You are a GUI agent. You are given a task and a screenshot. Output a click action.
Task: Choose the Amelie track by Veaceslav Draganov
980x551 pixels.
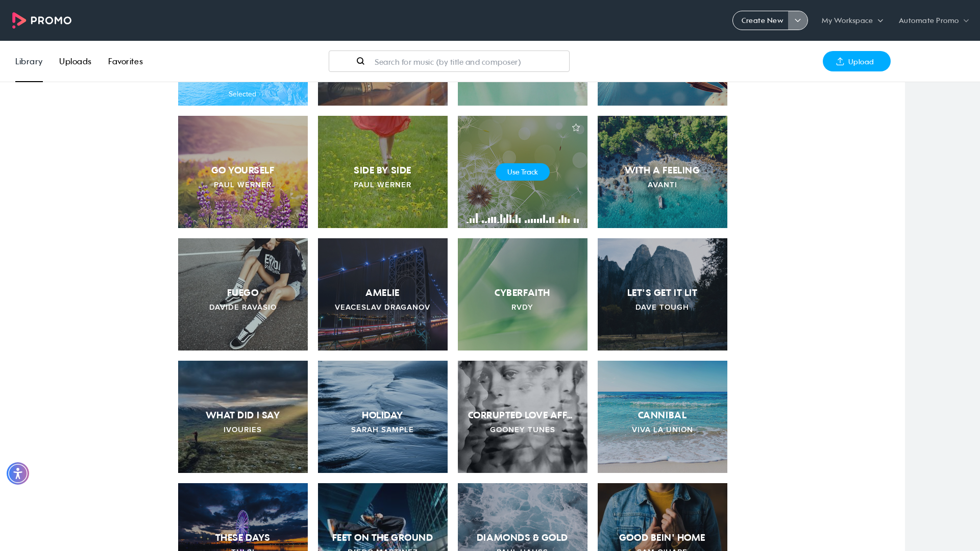pyautogui.click(x=383, y=294)
